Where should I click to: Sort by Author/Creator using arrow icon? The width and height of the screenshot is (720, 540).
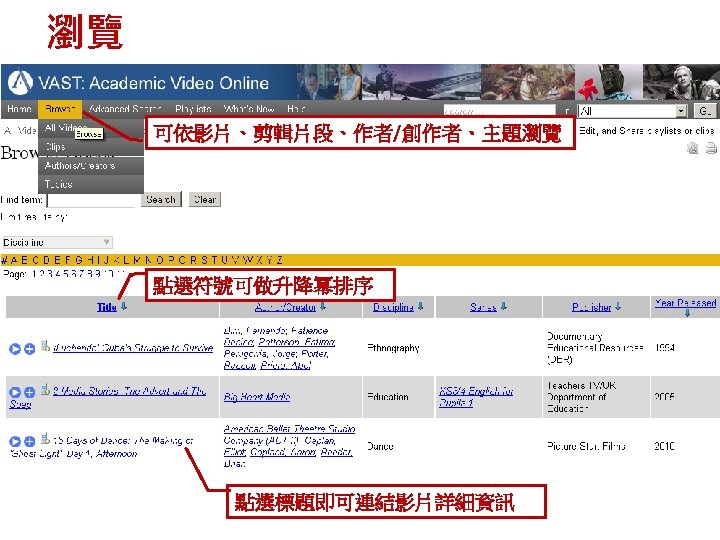[x=323, y=306]
